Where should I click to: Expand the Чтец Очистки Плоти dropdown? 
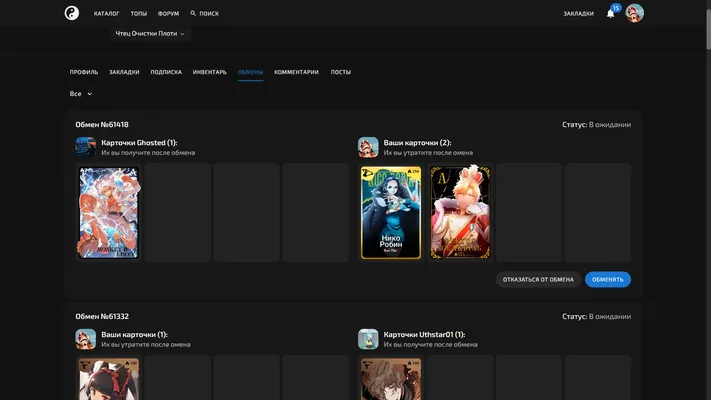150,34
